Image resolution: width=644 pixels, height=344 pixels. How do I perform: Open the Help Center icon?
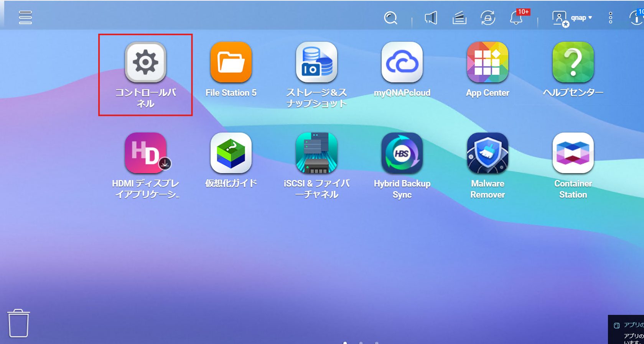pos(573,62)
